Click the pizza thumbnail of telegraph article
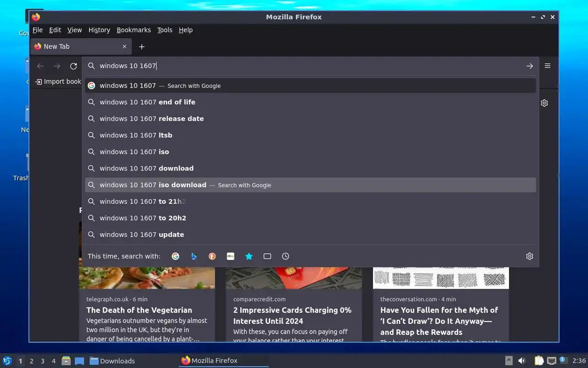The image size is (588, 368). coord(147,278)
